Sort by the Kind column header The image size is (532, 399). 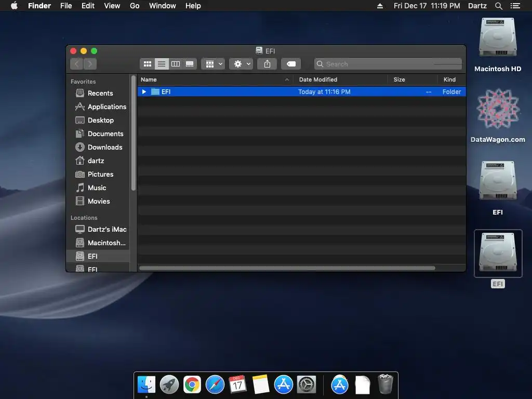[x=451, y=79]
